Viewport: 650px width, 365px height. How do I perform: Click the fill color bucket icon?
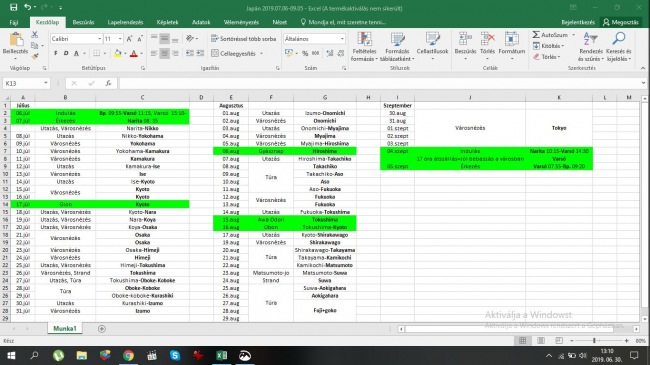[118, 53]
